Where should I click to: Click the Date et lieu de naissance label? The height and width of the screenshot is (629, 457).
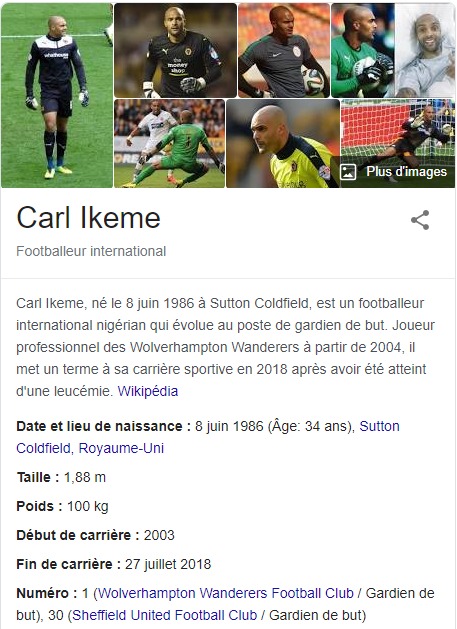[104, 426]
